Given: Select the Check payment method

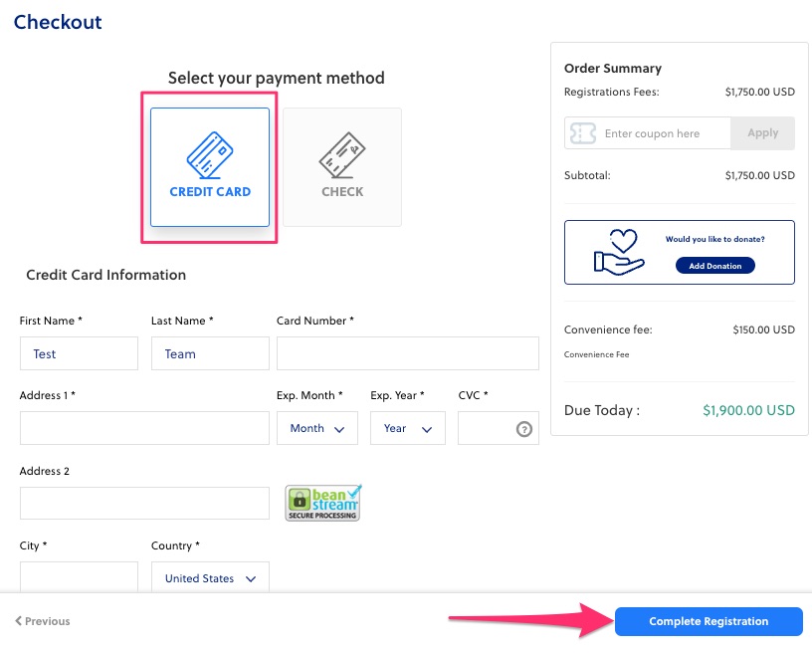Looking at the screenshot, I should tap(342, 166).
